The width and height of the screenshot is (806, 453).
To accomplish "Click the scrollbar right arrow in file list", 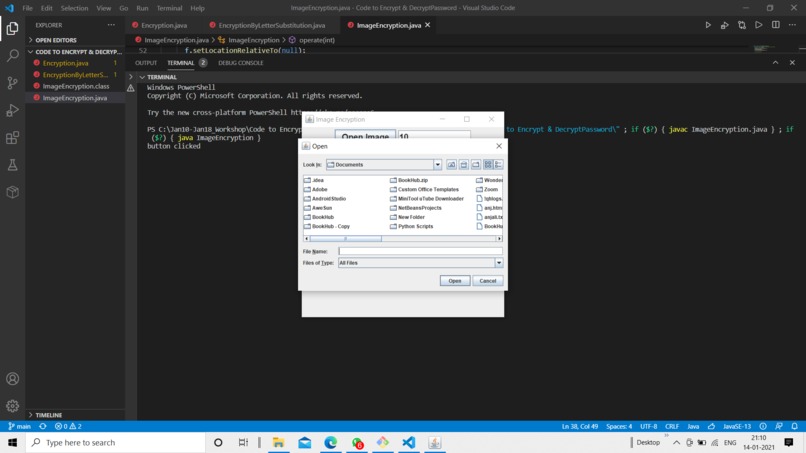I will pyautogui.click(x=499, y=239).
